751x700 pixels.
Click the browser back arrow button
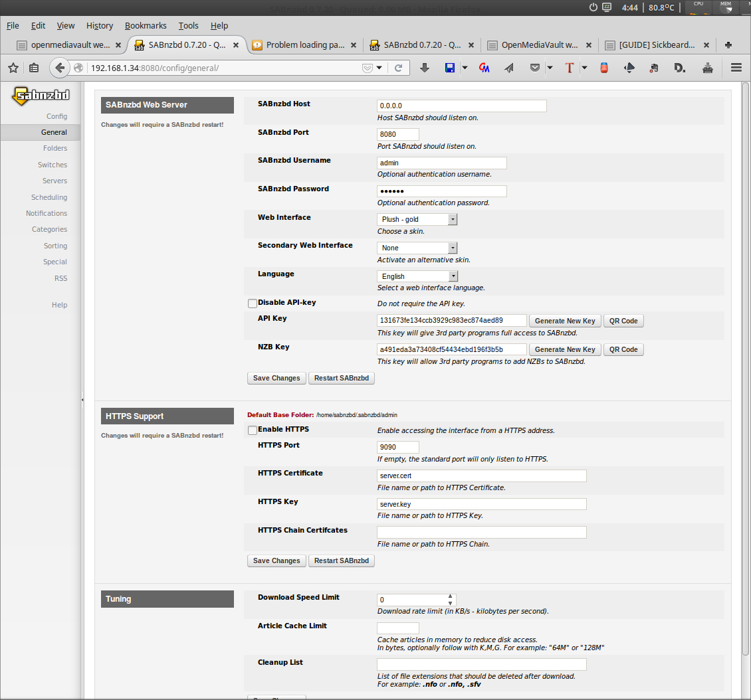pyautogui.click(x=60, y=68)
